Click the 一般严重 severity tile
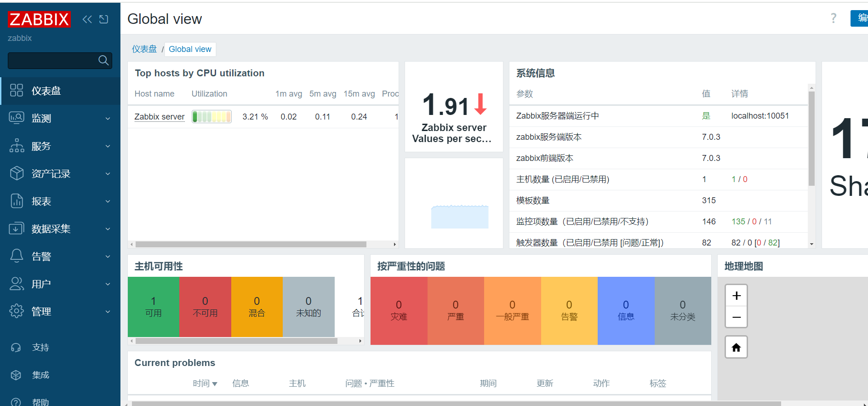 tap(513, 310)
